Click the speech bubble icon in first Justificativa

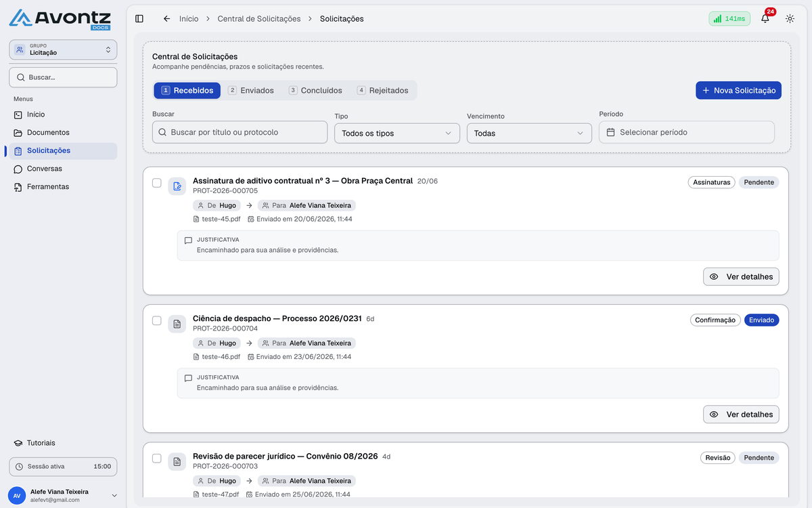click(x=188, y=240)
